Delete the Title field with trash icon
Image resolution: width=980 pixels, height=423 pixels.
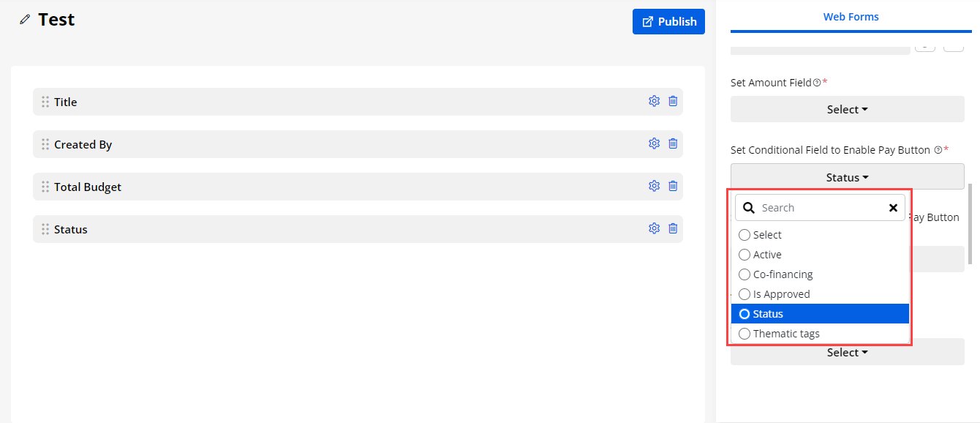click(x=673, y=102)
